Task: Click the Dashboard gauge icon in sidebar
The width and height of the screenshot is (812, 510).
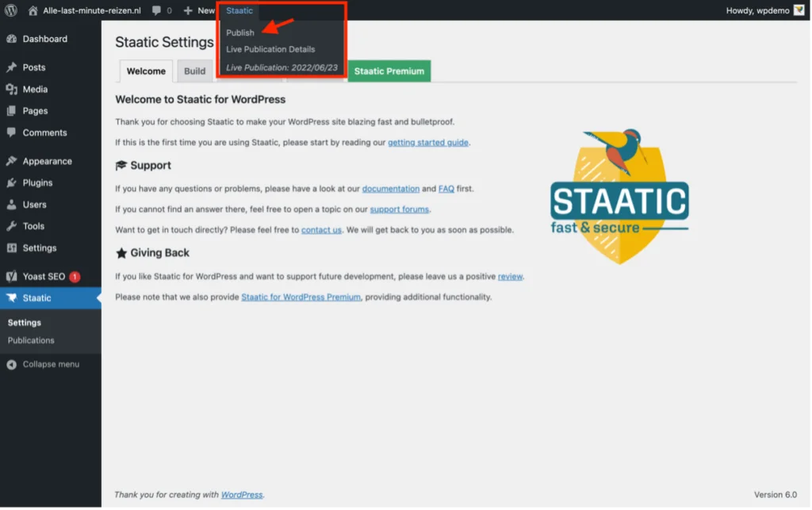Action: [x=11, y=39]
